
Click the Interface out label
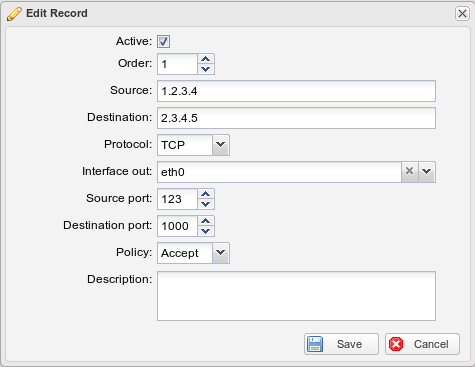[117, 171]
